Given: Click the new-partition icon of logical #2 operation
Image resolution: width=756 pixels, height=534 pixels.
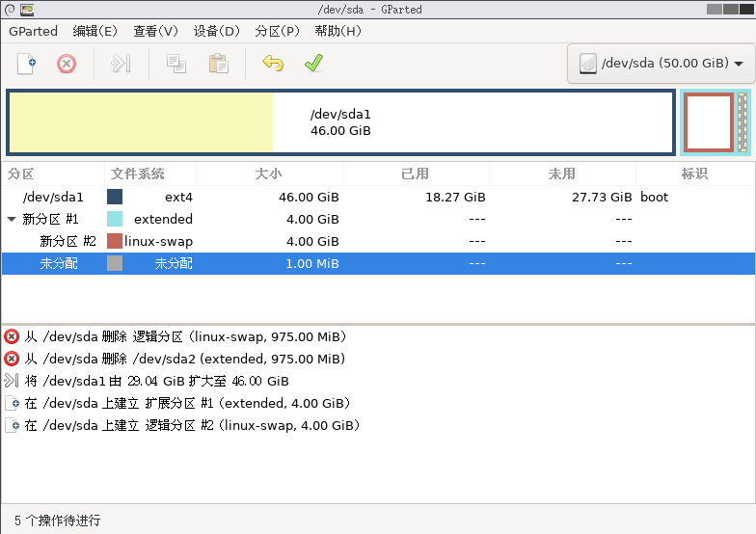Looking at the screenshot, I should point(12,425).
